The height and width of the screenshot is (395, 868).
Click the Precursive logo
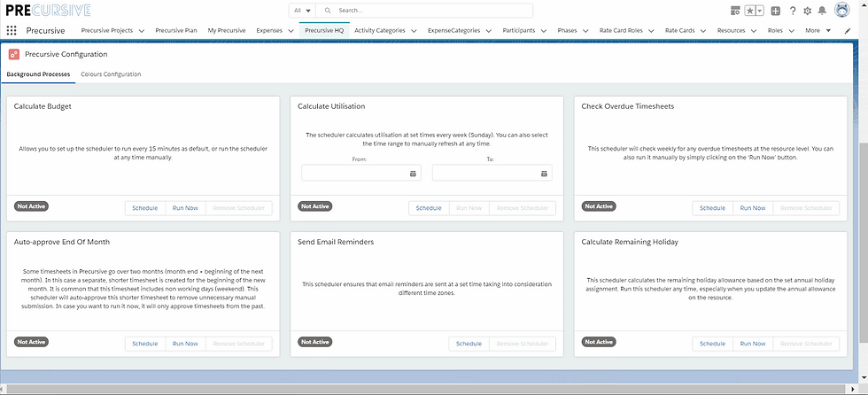point(48,11)
